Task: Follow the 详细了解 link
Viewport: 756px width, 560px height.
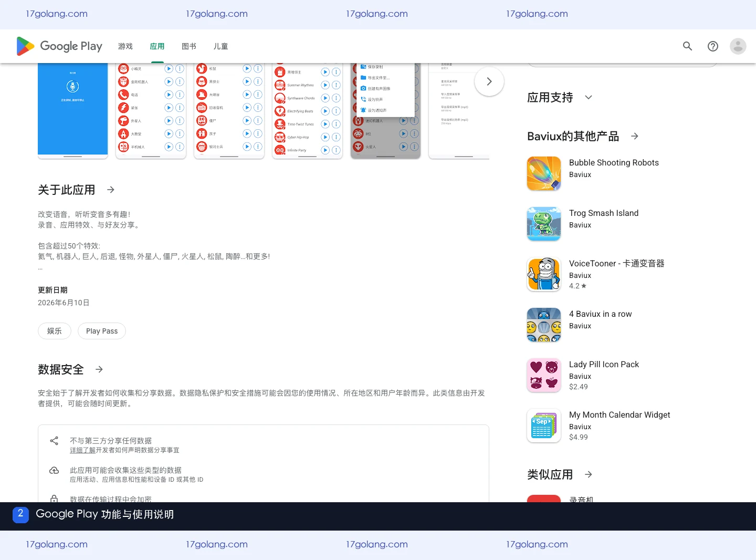Action: (82, 450)
